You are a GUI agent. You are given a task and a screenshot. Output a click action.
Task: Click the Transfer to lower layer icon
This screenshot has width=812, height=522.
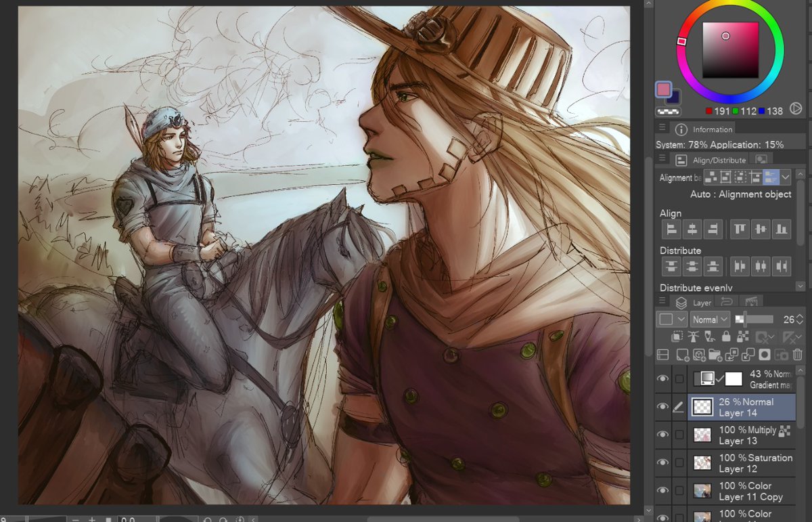pyautogui.click(x=731, y=355)
